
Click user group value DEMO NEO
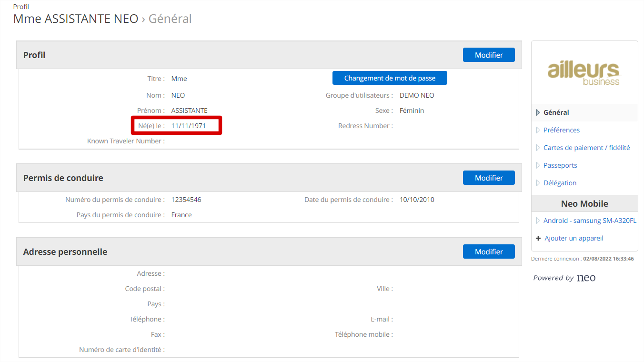coord(417,95)
